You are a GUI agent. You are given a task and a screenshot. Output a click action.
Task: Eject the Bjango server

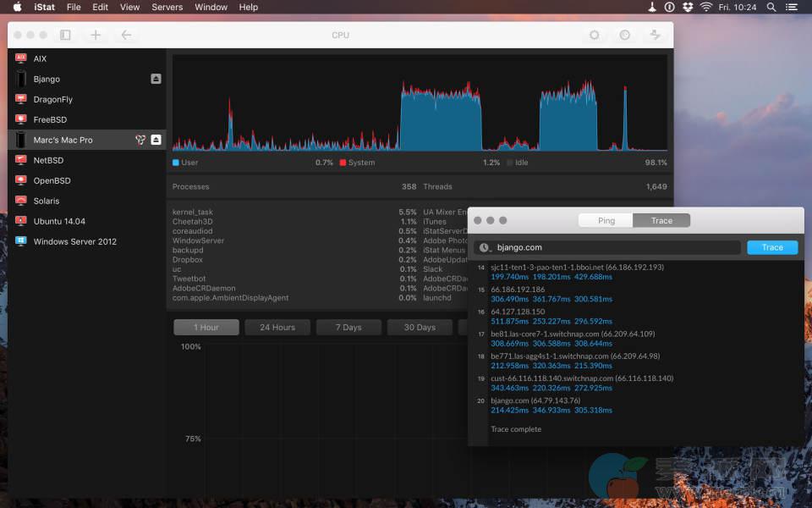tap(156, 79)
